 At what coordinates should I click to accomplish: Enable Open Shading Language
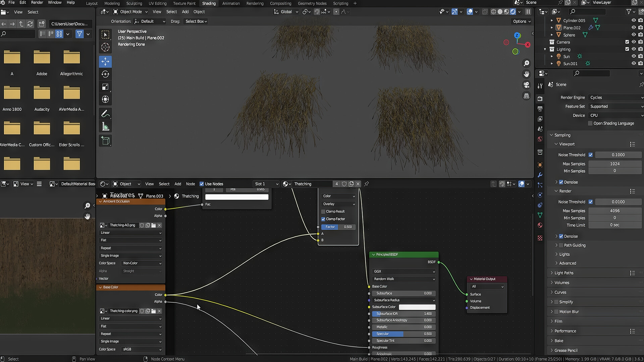(x=590, y=123)
